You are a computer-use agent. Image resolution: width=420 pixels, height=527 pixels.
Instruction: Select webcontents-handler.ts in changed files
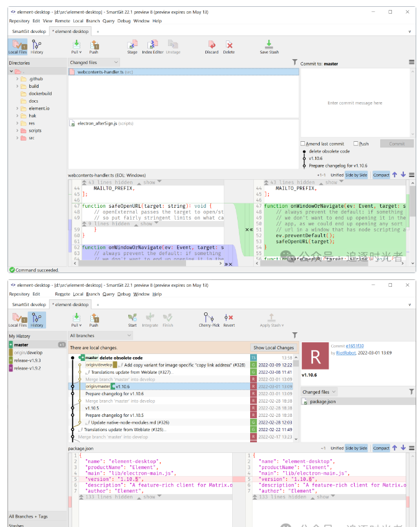184,72
